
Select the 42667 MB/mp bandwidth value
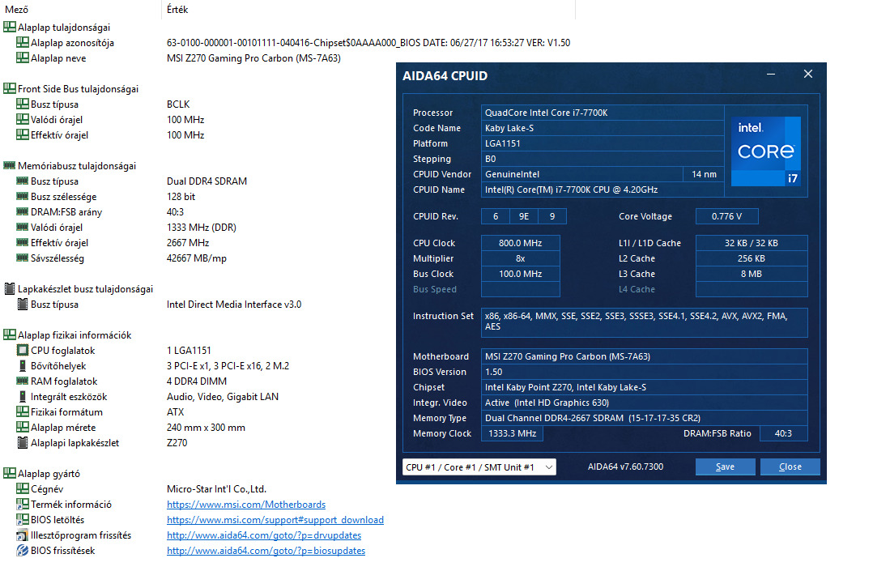[197, 258]
